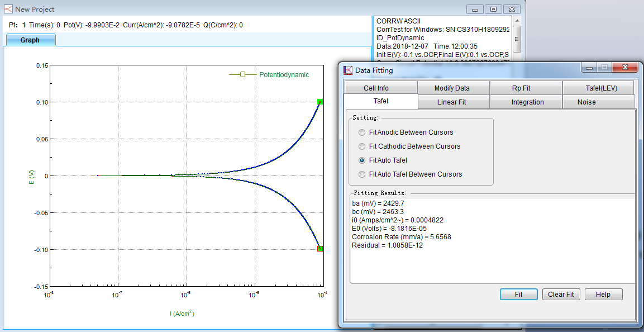Click the Potentiodynamic legend marker square
The width and height of the screenshot is (644, 332).
242,74
